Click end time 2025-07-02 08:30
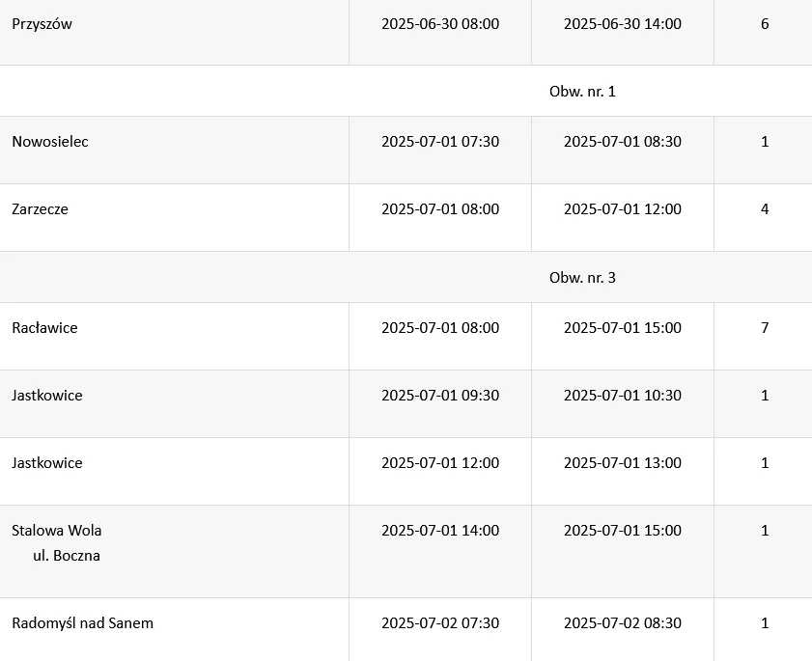812x661 pixels. 623,623
